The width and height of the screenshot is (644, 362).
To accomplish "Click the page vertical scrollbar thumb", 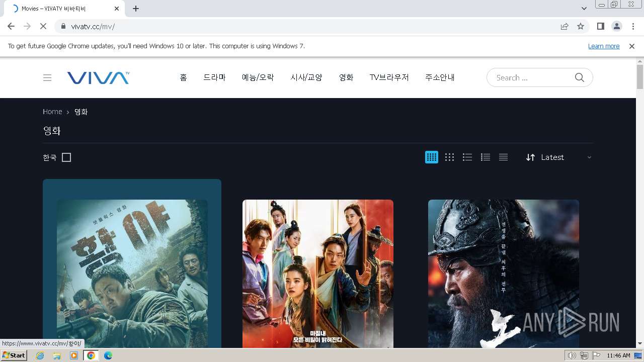I will tap(640, 76).
